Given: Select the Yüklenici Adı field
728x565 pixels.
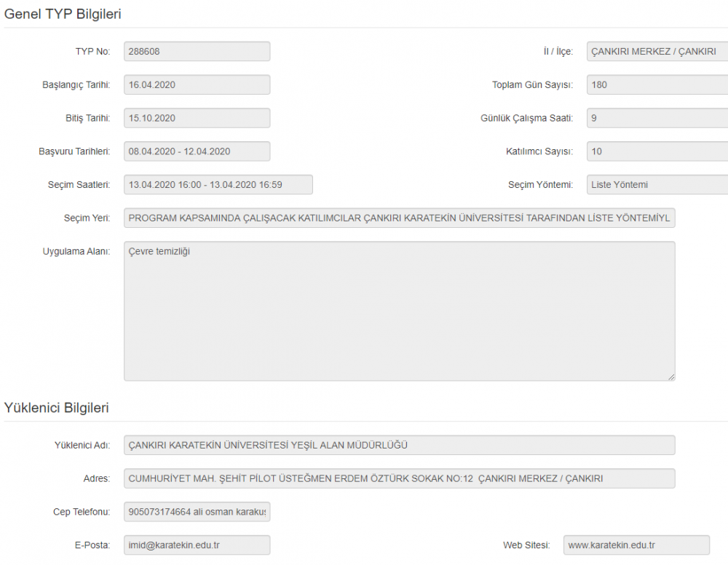Looking at the screenshot, I should [x=399, y=445].
